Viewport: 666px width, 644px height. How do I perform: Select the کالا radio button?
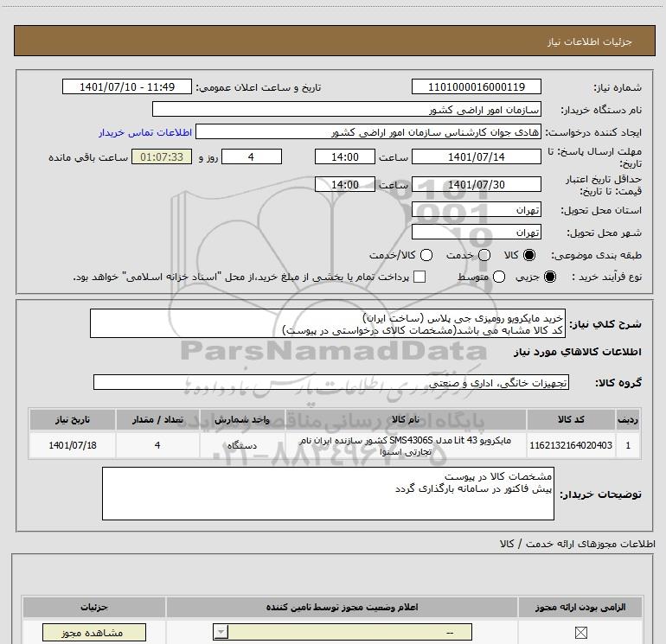point(529,255)
